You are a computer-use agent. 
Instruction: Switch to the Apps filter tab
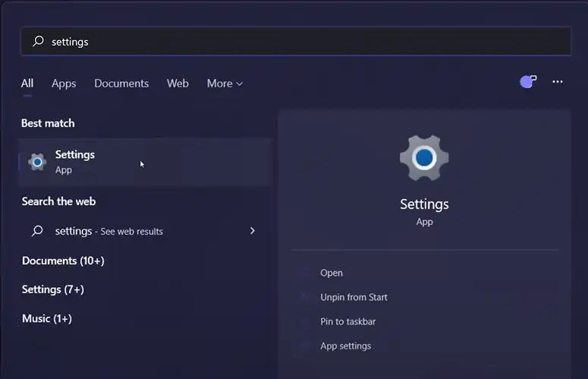(64, 84)
